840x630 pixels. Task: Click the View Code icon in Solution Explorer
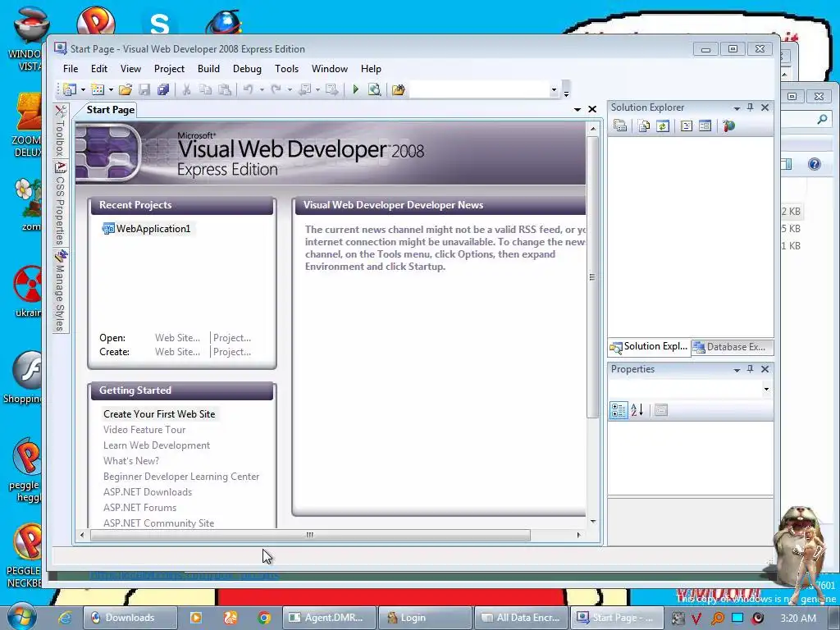pyautogui.click(x=687, y=126)
